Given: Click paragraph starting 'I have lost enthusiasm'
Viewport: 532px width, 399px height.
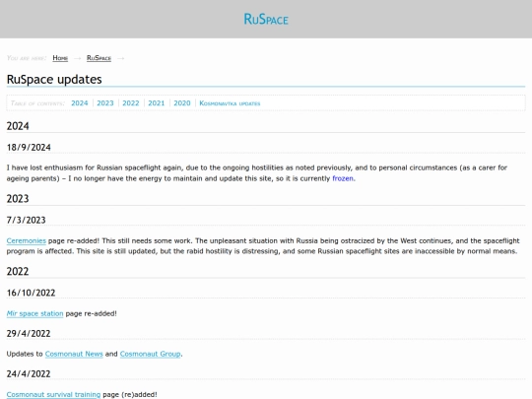Looking at the screenshot, I should pyautogui.click(x=257, y=173).
